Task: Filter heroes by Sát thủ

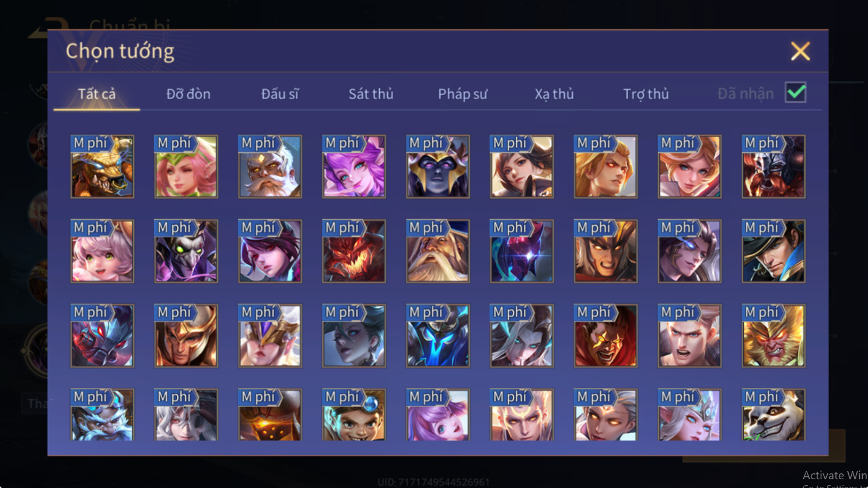Action: point(371,94)
